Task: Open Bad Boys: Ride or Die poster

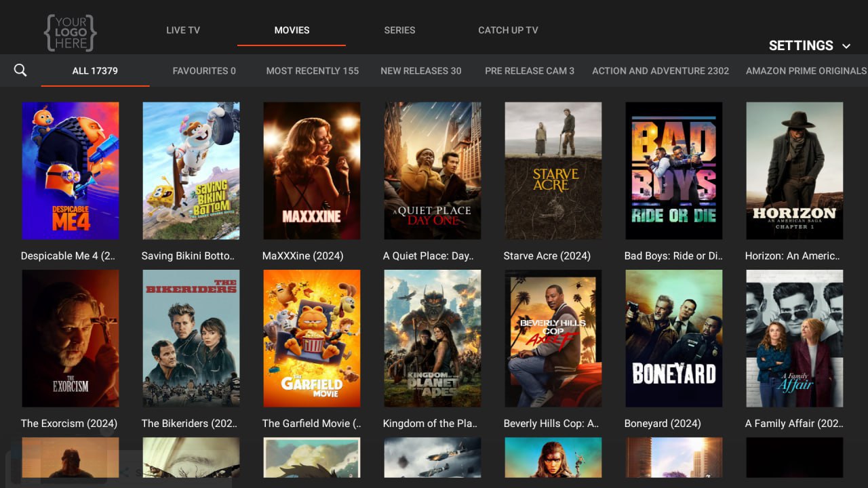Action: coord(674,171)
